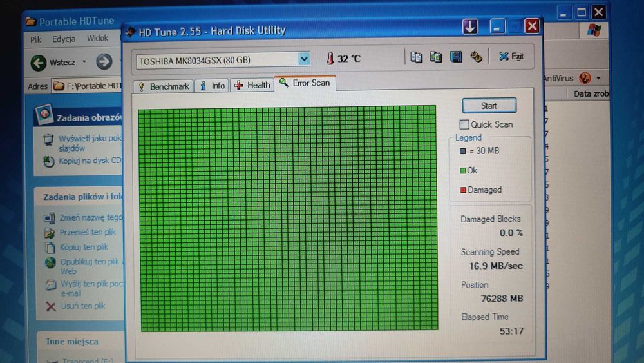Click HD Tune title bar application icon
644x363 pixels.
click(130, 32)
